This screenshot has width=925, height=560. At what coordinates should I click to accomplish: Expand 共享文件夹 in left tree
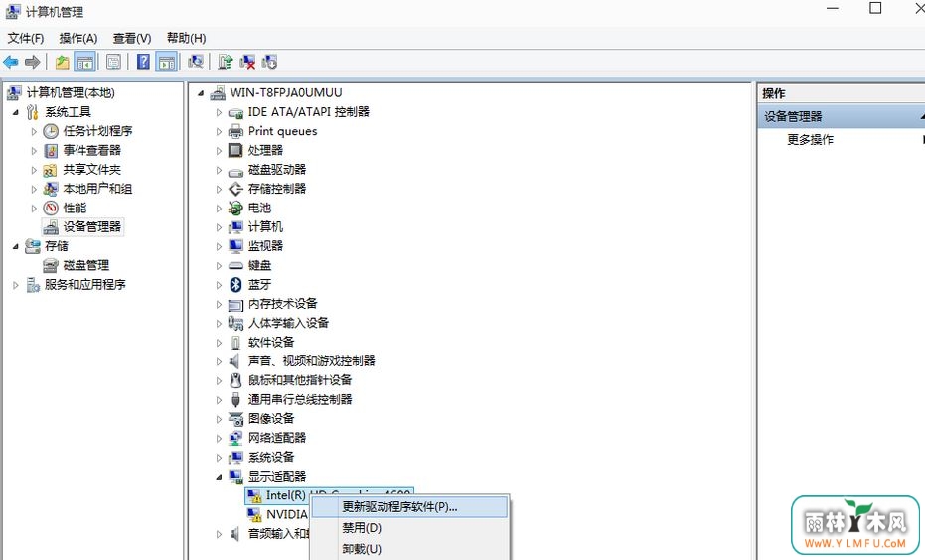(34, 170)
